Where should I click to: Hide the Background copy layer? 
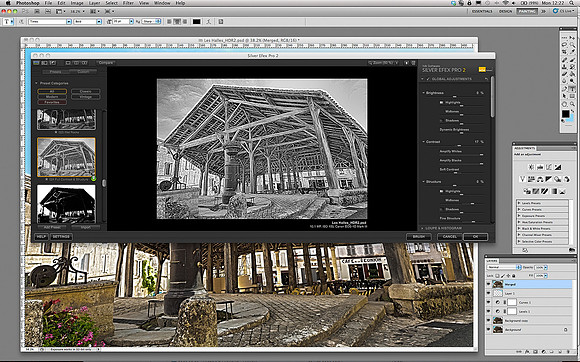[x=489, y=321]
